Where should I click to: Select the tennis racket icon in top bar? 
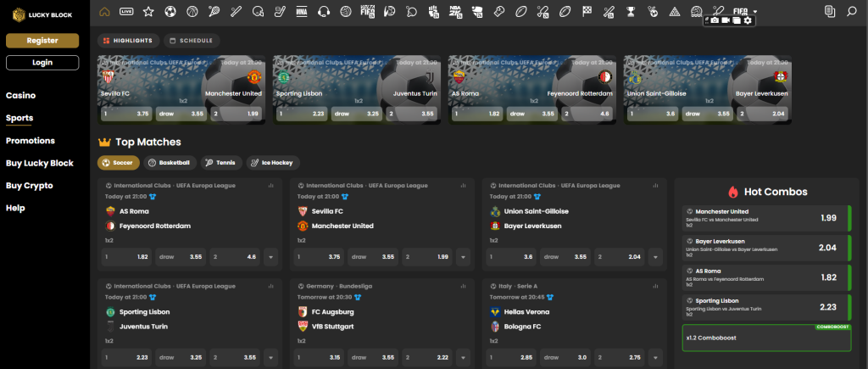pyautogui.click(x=214, y=11)
